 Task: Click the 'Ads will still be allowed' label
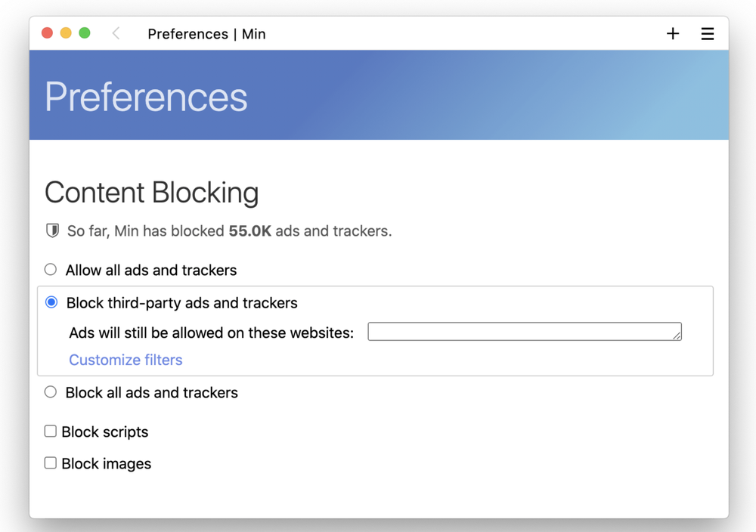211,332
